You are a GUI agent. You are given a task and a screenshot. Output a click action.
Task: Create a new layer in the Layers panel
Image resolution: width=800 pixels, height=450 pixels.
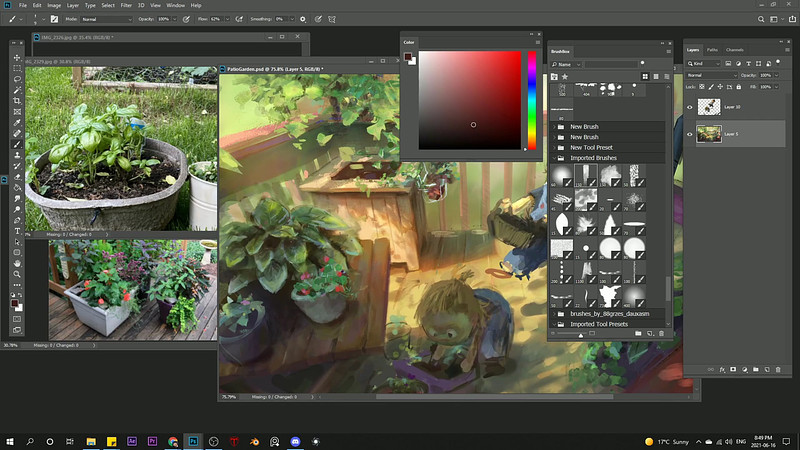click(x=767, y=369)
